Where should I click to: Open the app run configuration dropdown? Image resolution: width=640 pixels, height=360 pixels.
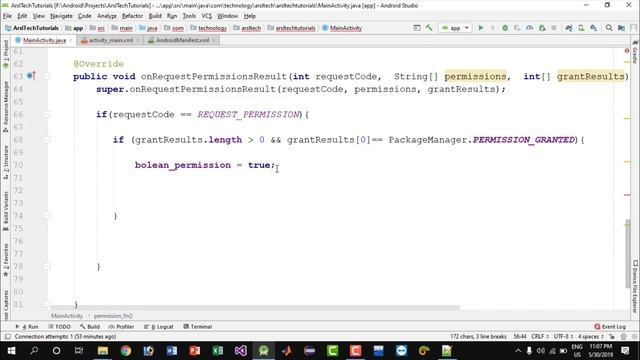tap(456, 28)
